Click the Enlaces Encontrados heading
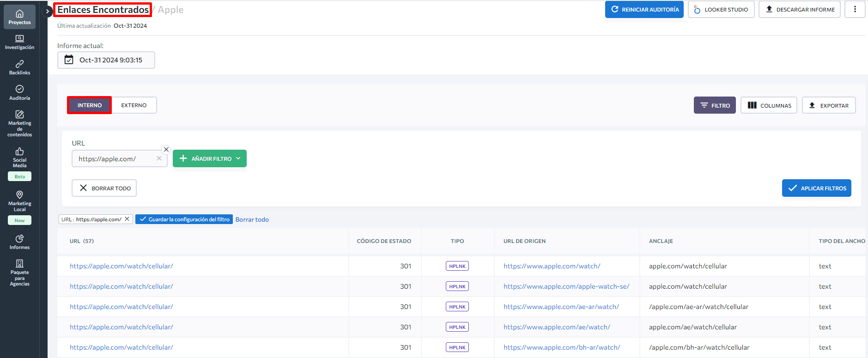Screen dimensions: 868x358 point(103,10)
